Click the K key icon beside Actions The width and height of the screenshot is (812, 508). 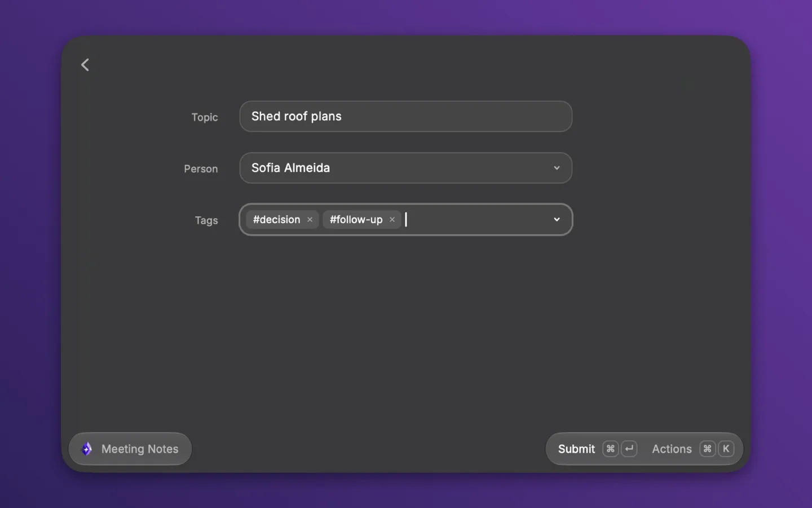[x=726, y=449]
